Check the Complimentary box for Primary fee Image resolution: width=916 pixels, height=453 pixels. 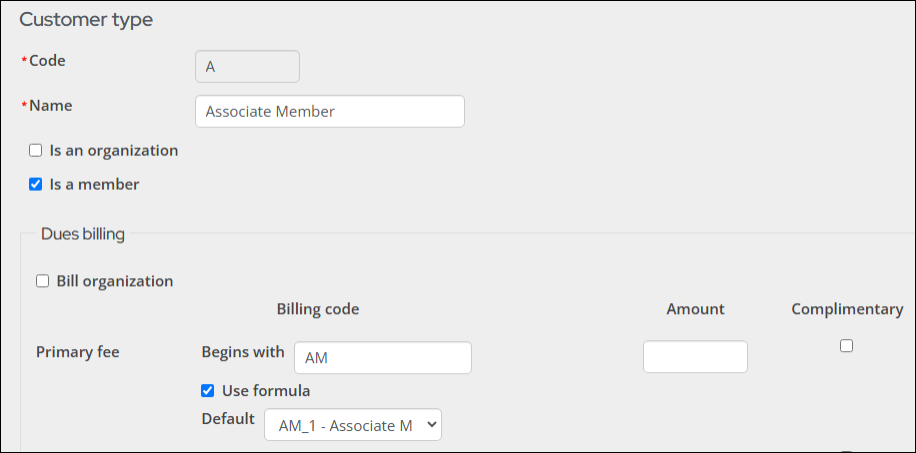click(x=846, y=346)
